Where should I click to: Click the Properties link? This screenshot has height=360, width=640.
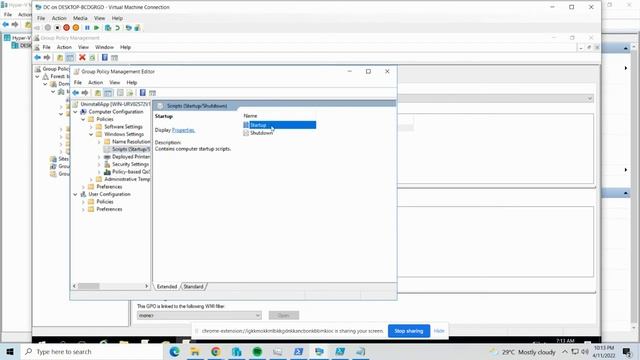click(x=183, y=130)
